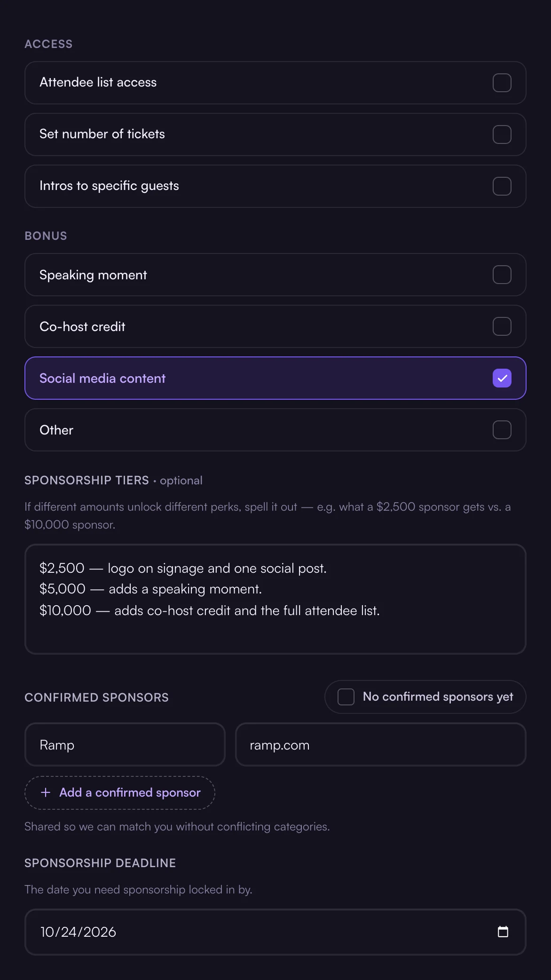Enable Set number of tickets checkbox
The width and height of the screenshot is (551, 980).
[x=502, y=134]
